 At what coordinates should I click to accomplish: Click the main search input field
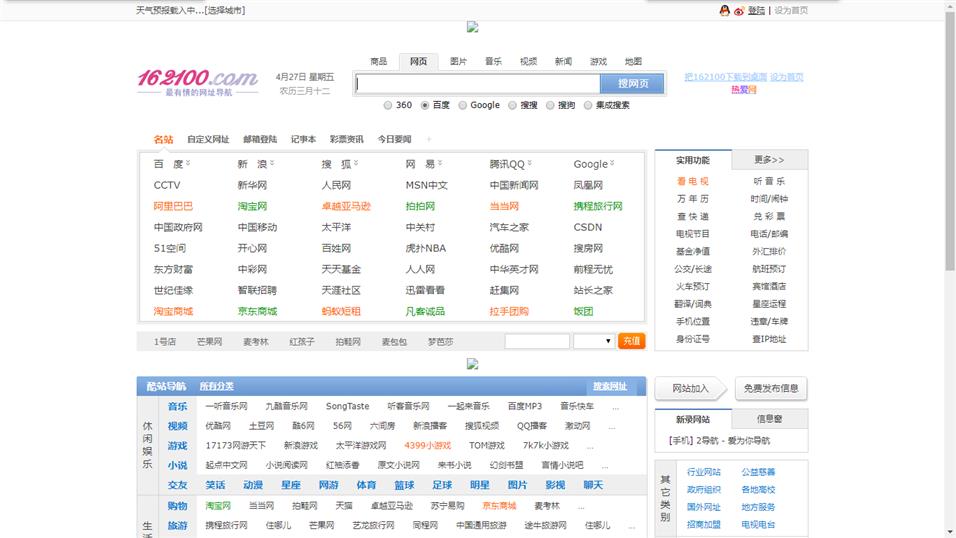tap(478, 84)
